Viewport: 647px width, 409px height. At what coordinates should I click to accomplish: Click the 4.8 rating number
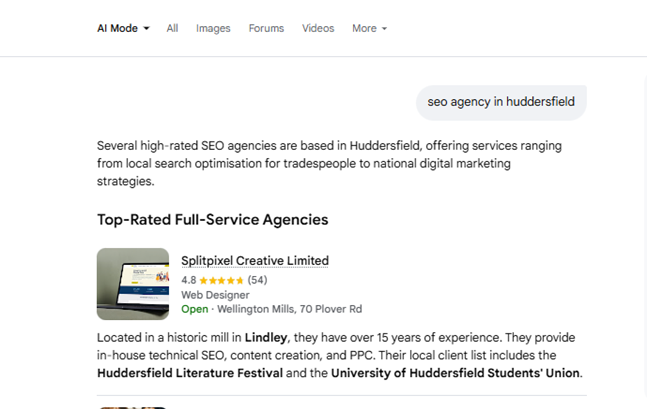point(189,280)
